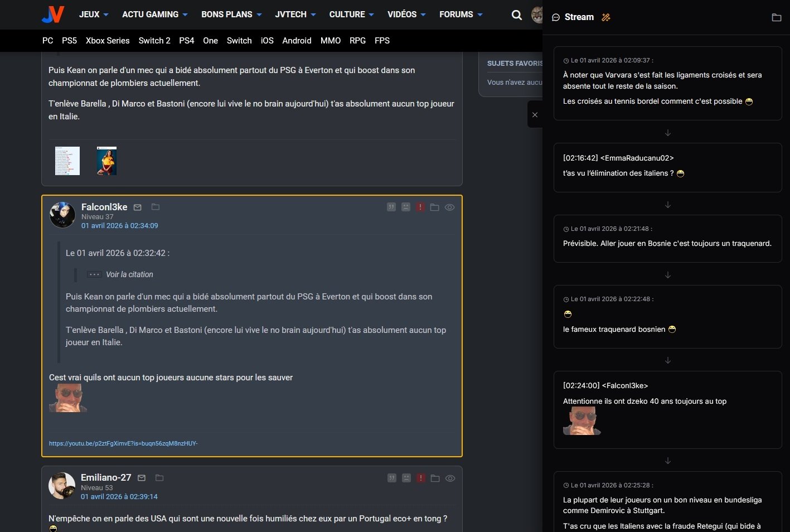Open the FORUMS dropdown menu
The width and height of the screenshot is (790, 532).
point(461,14)
